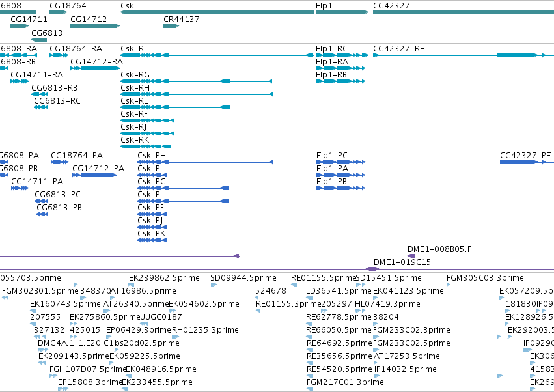This screenshot has height=392, width=554.
Task: Click clone DME1-019C15
Action: (x=402, y=262)
